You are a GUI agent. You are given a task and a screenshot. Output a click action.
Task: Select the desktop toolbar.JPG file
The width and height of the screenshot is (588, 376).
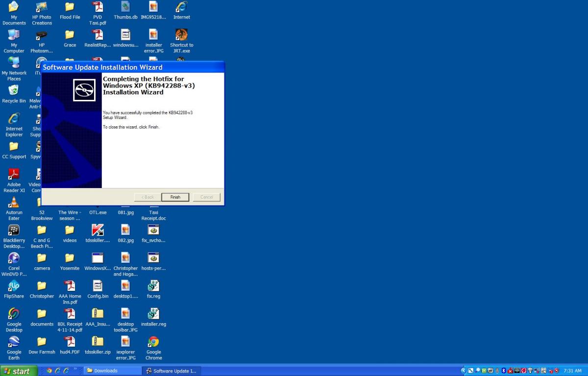(125, 320)
